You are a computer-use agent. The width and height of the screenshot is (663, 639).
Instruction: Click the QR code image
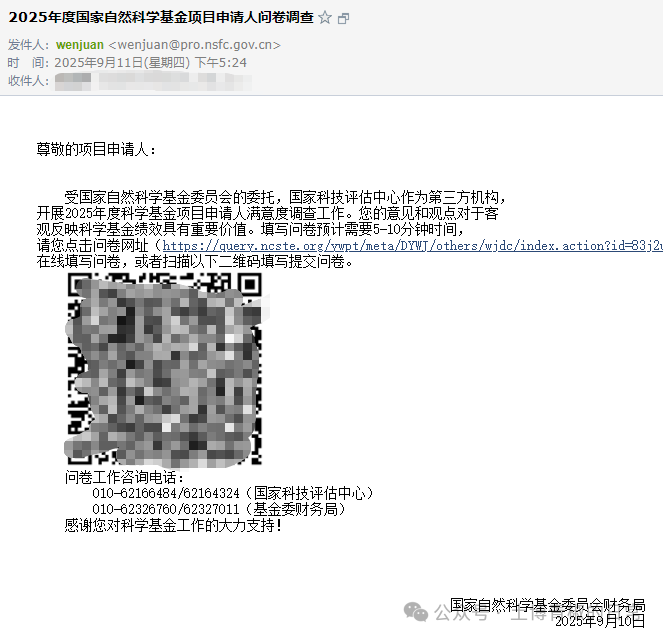tap(164, 368)
